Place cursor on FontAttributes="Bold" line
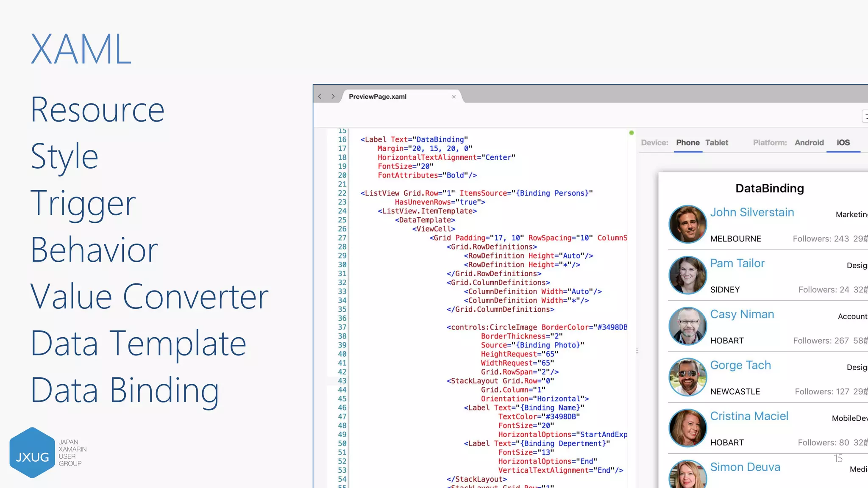 [427, 175]
